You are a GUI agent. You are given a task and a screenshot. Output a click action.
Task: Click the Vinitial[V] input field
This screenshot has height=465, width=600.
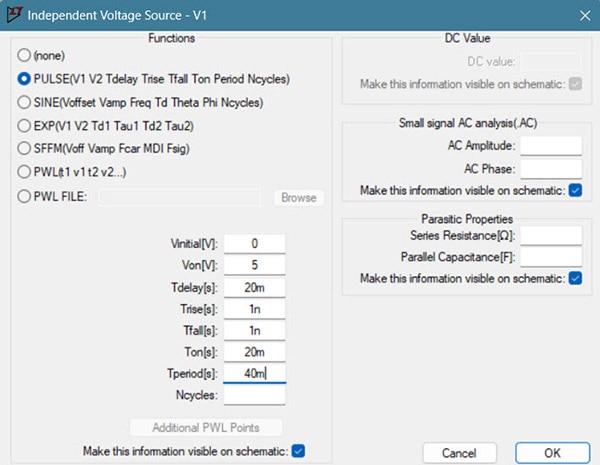pyautogui.click(x=255, y=243)
